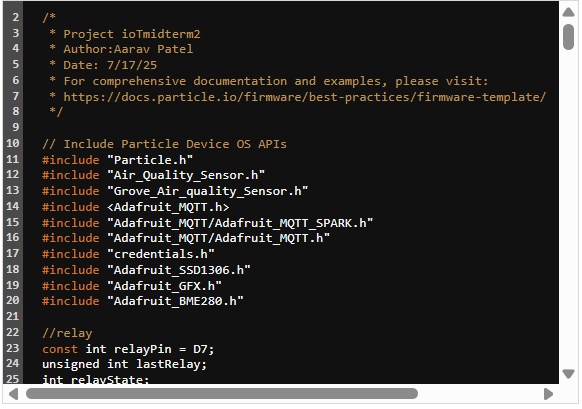Click the scroll left arrow
The height and width of the screenshot is (409, 582).
(x=13, y=394)
